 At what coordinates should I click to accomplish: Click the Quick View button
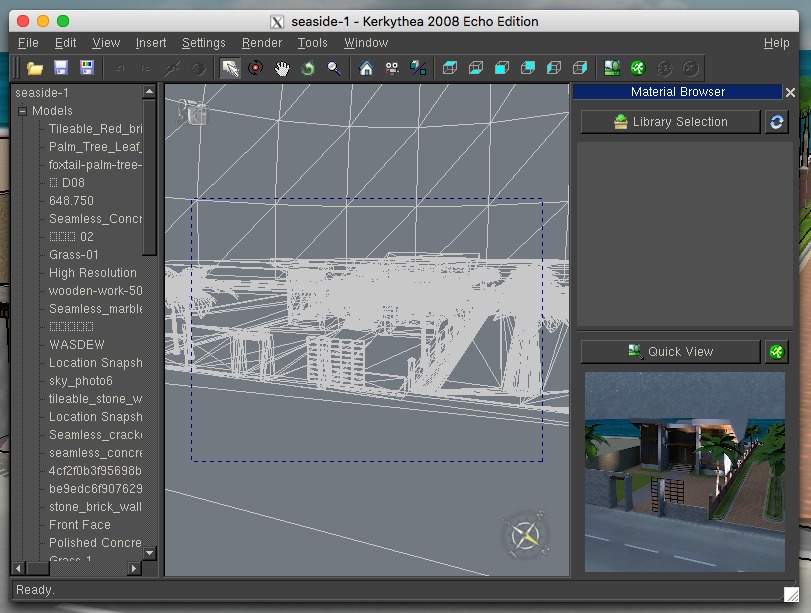[670, 352]
